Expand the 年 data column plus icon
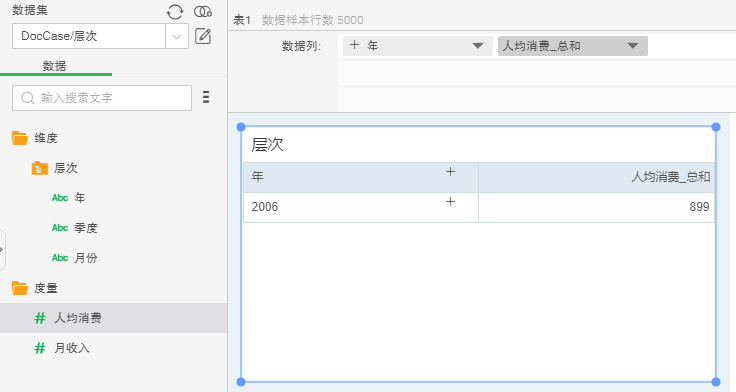 point(354,45)
